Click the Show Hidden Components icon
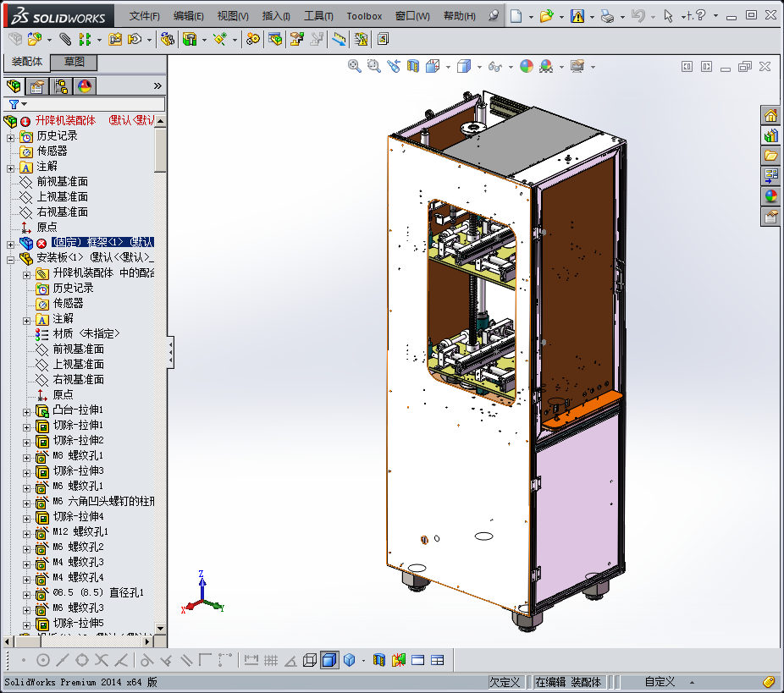This screenshot has width=784, height=693. pos(168,39)
